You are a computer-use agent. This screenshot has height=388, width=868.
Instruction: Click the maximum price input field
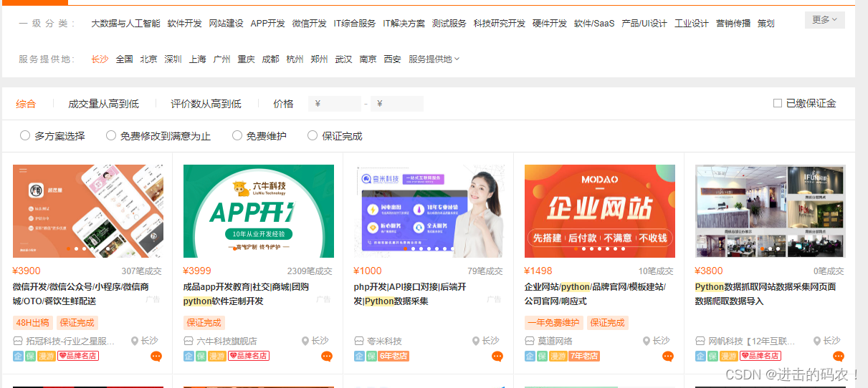397,104
